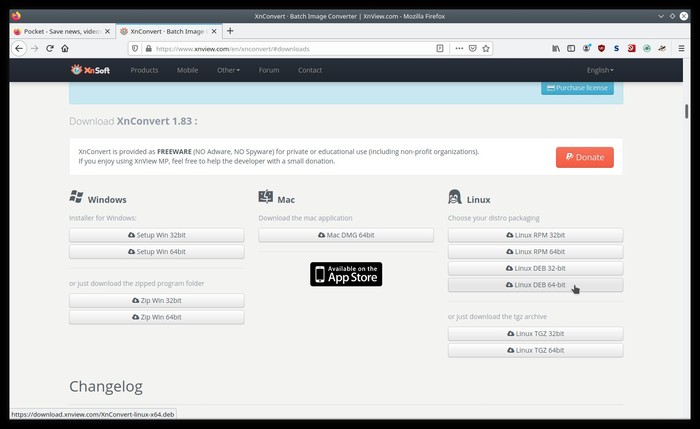This screenshot has height=429, width=700.
Task: Download Linux DEB 32-bit
Action: click(x=535, y=268)
